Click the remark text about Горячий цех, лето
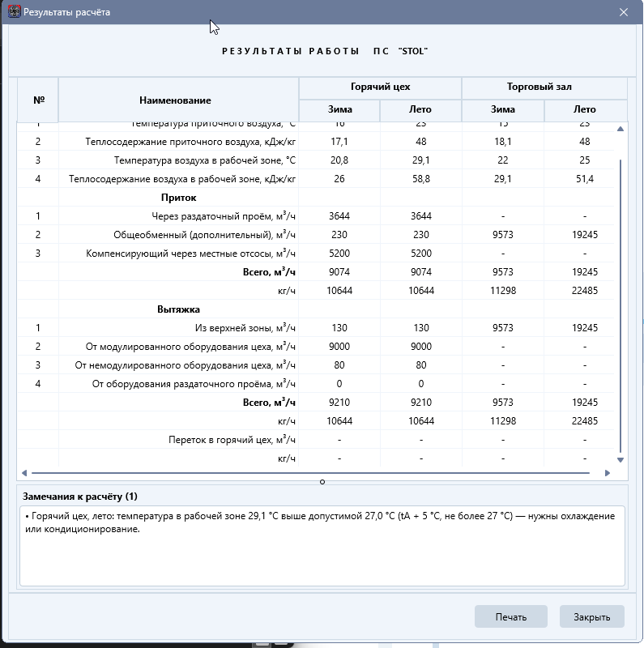Screen dimensions: 644x648 320,522
